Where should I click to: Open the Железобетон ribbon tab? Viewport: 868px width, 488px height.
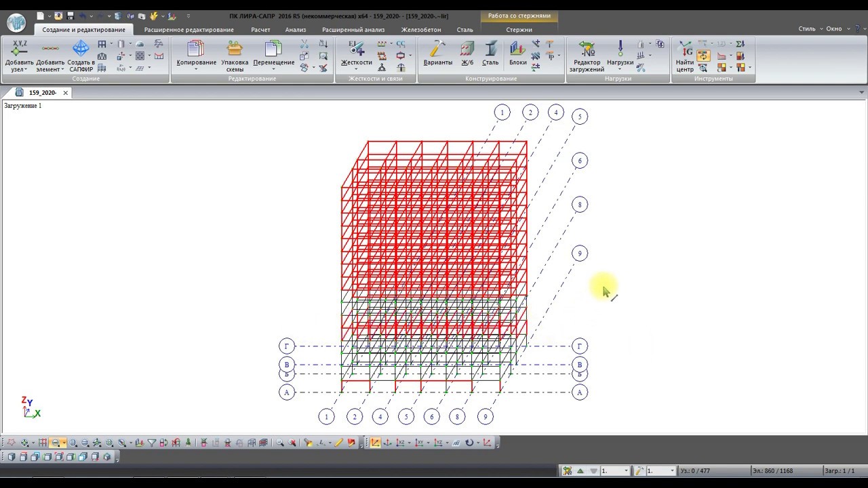click(x=421, y=30)
